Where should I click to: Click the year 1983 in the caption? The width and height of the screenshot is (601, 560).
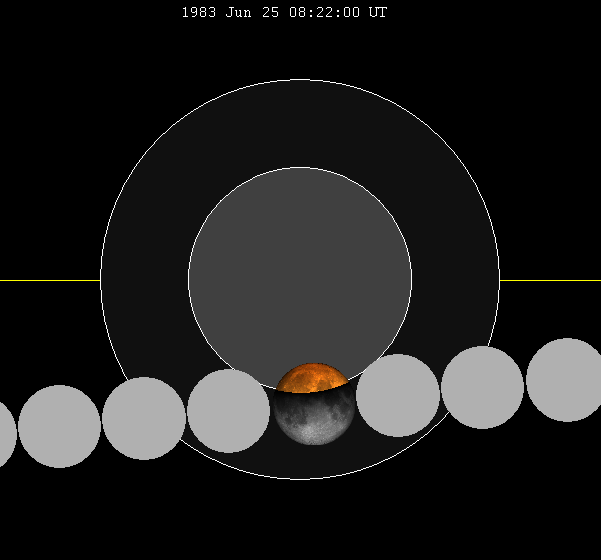(x=197, y=13)
